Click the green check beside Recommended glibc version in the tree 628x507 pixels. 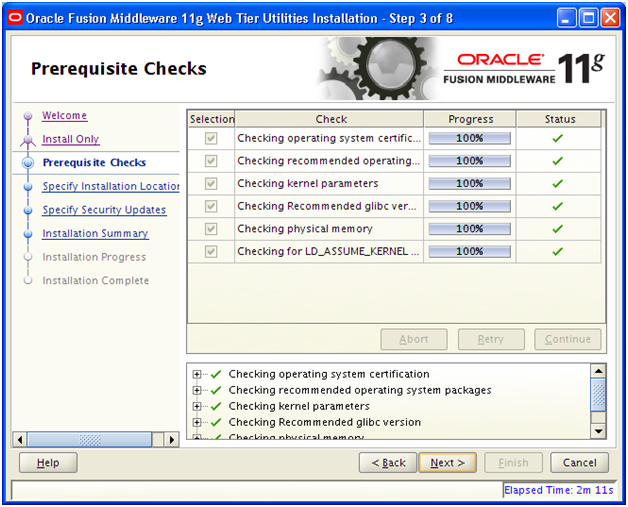[216, 422]
